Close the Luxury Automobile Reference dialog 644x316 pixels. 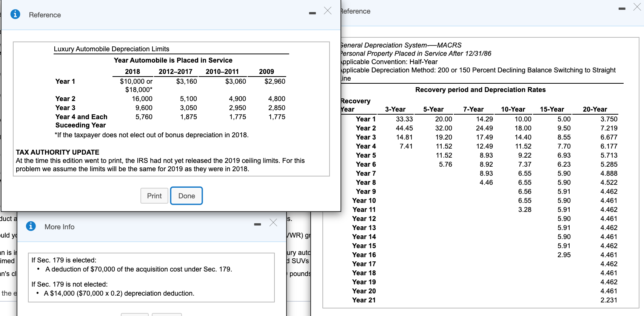pos(328,11)
